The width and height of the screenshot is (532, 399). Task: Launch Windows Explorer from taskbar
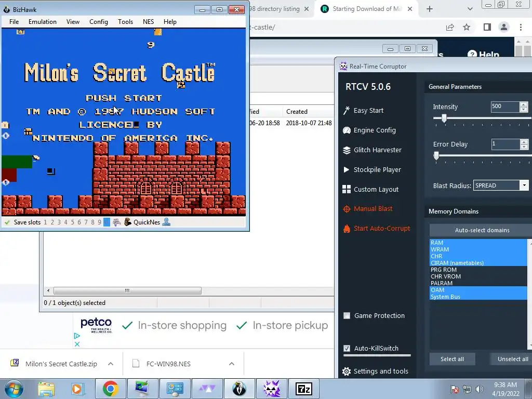tap(46, 389)
